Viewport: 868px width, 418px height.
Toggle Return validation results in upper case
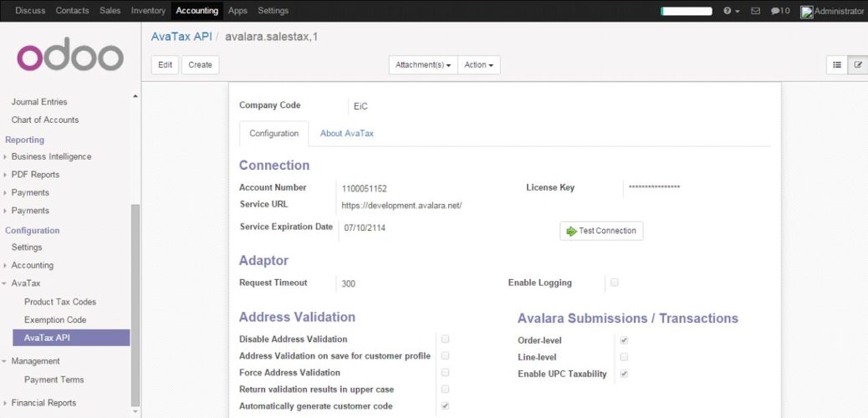tap(445, 390)
